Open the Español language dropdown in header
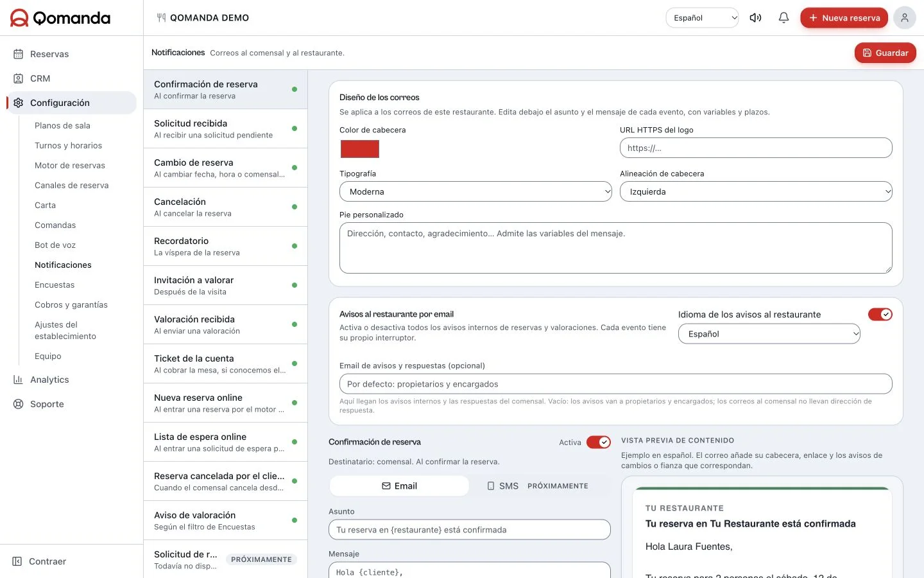 (703, 18)
